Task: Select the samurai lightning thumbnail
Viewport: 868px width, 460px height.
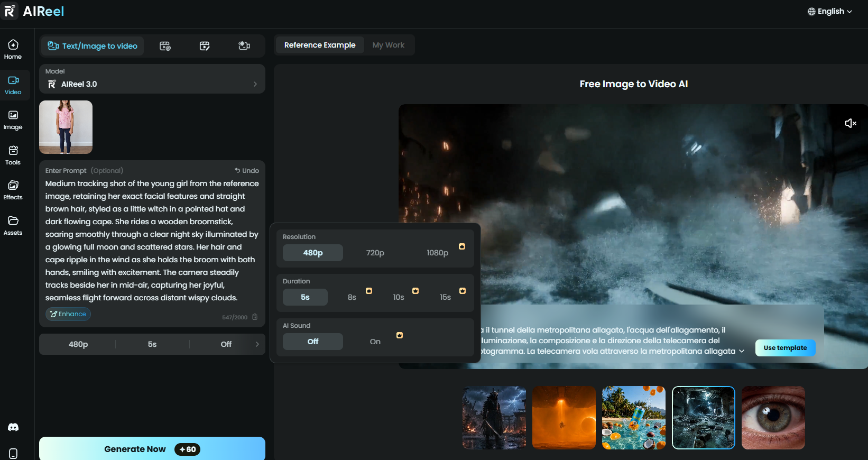Action: [x=494, y=418]
